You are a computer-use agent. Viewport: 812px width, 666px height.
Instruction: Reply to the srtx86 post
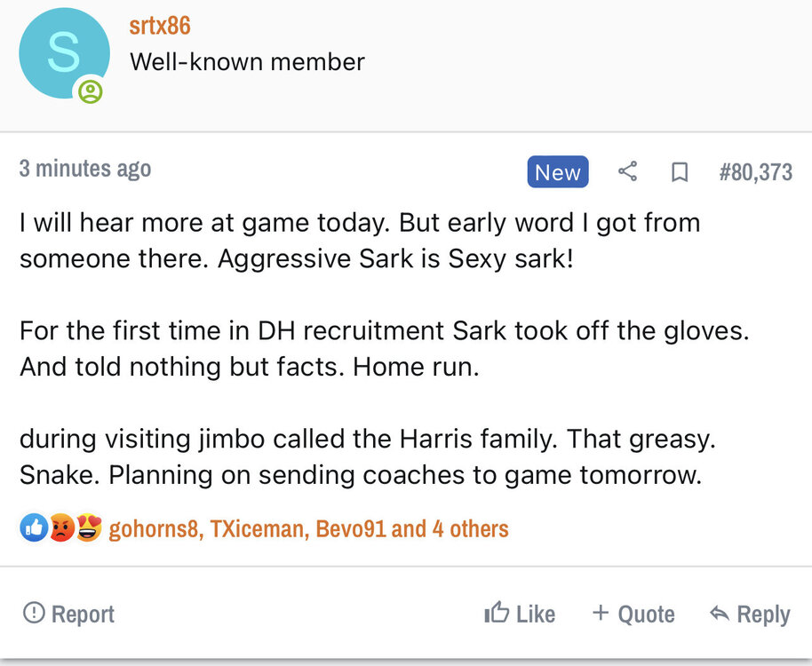pyautogui.click(x=751, y=614)
